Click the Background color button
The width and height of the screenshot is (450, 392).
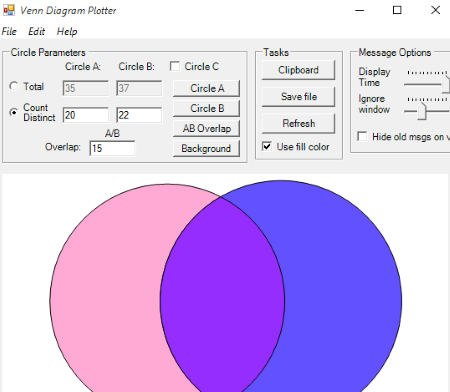(206, 148)
